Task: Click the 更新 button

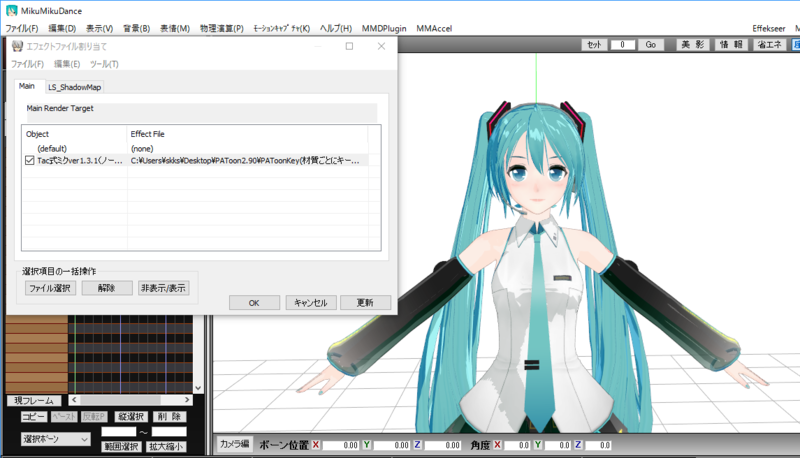Action: [365, 302]
